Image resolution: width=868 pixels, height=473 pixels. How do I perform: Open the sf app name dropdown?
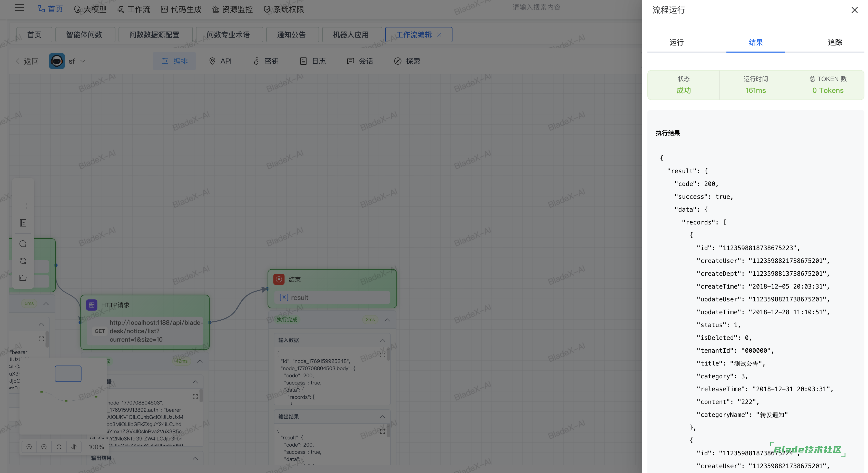point(83,61)
